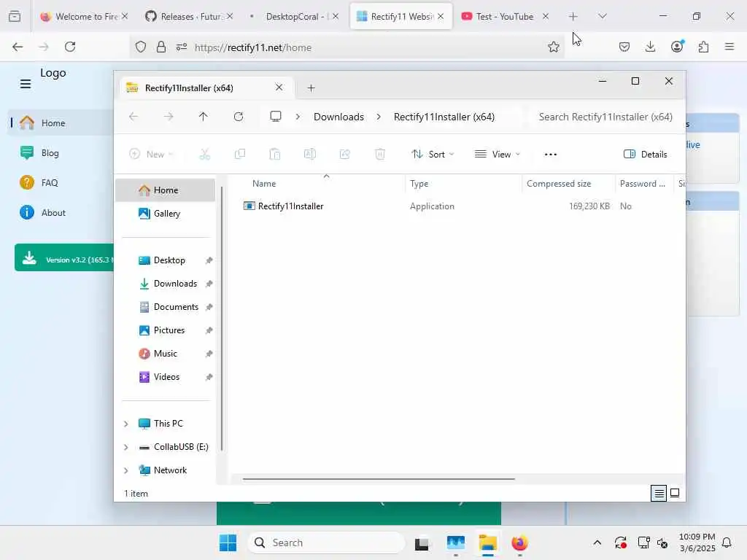The image size is (747, 560).
Task: Show hidden system tray icons
Action: coord(597,542)
